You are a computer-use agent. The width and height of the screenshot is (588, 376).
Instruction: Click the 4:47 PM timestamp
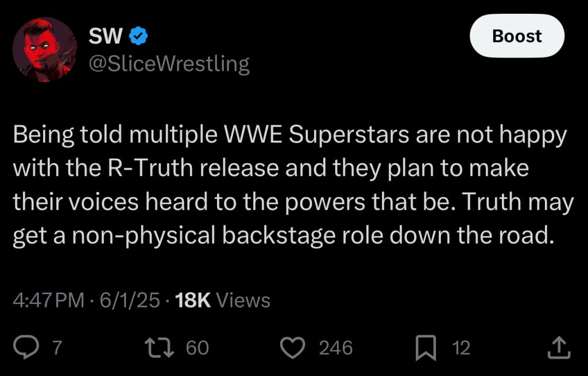[48, 300]
